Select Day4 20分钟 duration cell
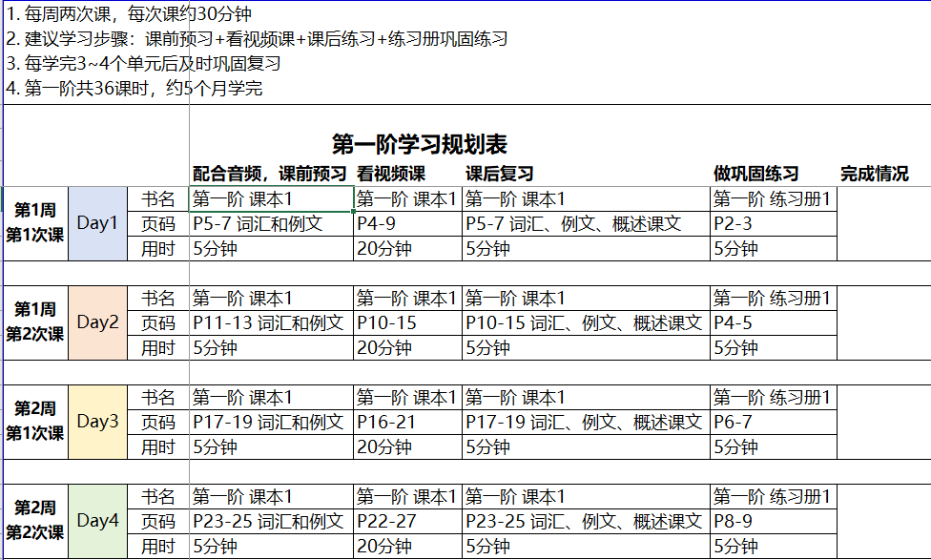The image size is (931, 560). (x=408, y=547)
